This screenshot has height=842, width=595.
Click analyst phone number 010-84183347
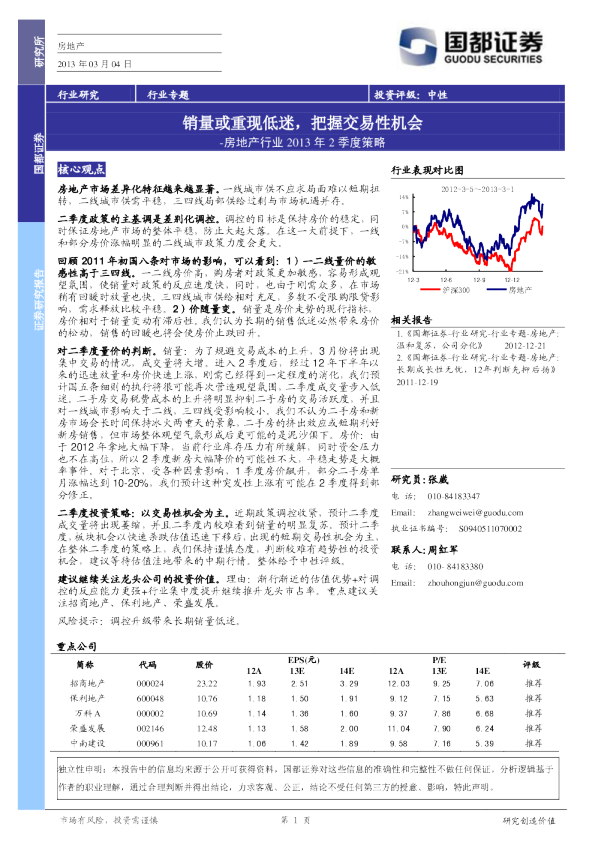click(454, 496)
